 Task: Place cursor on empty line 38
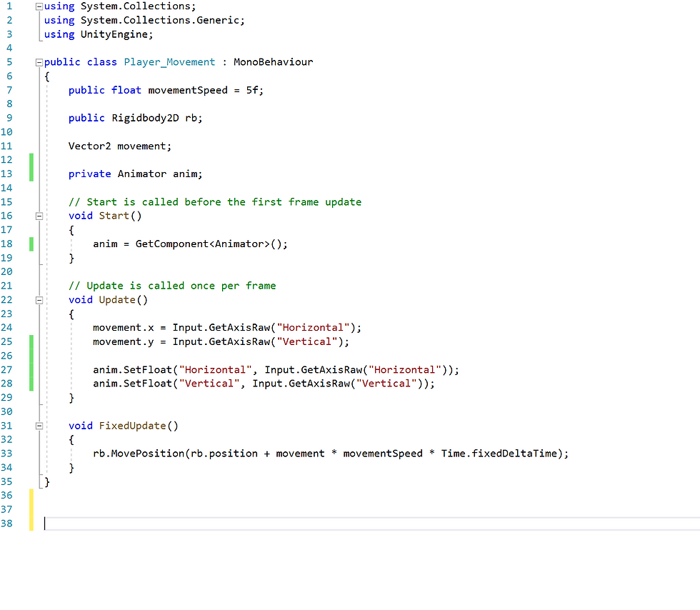tap(371, 524)
